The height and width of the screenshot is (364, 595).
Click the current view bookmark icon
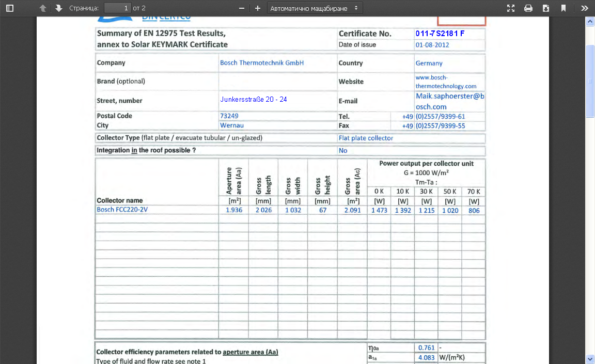(x=563, y=8)
